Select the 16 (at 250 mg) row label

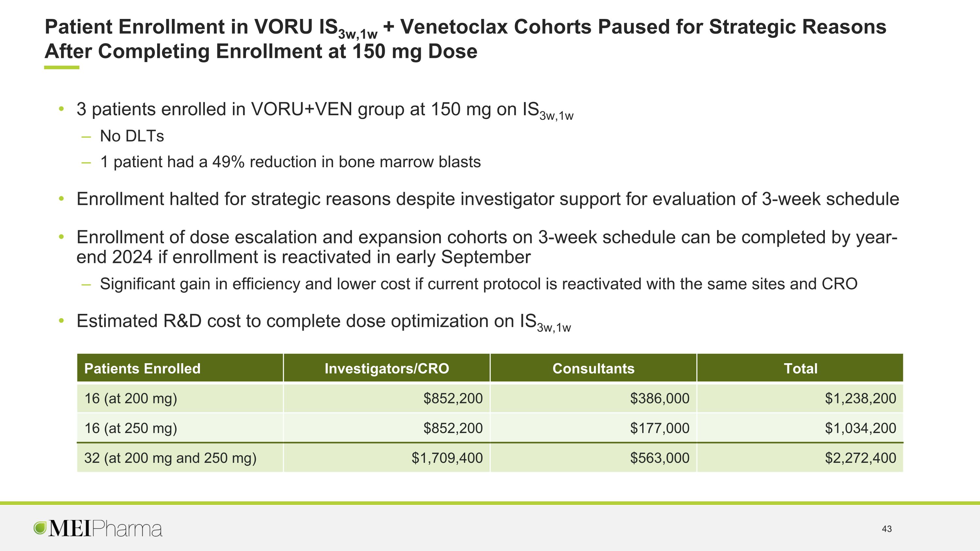[x=130, y=428]
